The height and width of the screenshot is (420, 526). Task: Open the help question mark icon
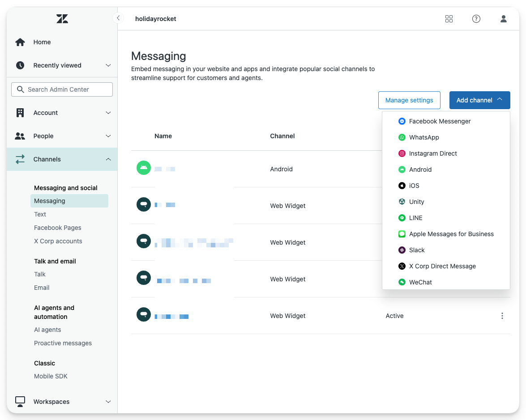pos(476,19)
